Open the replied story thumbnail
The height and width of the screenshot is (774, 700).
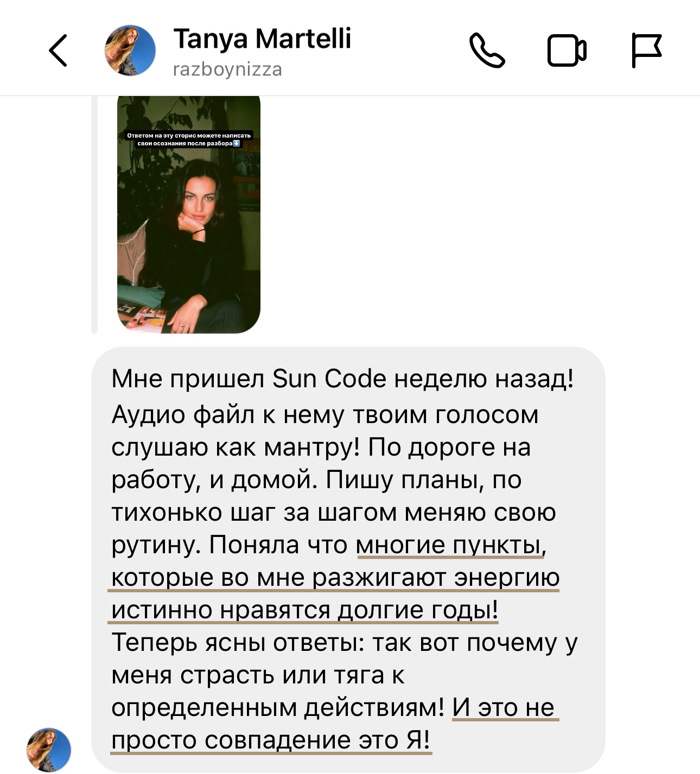click(189, 214)
